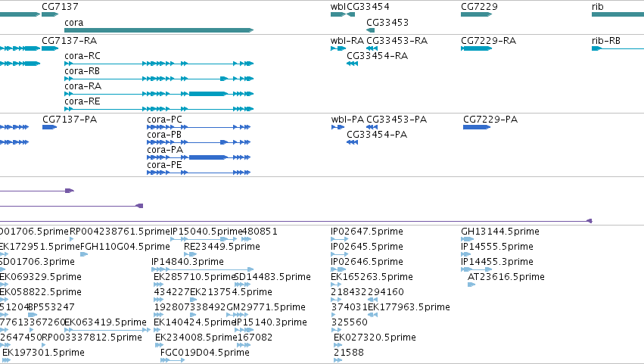The width and height of the screenshot is (644, 364).
Task: Select the IP14840.3prime EST label
Action: pos(187,262)
